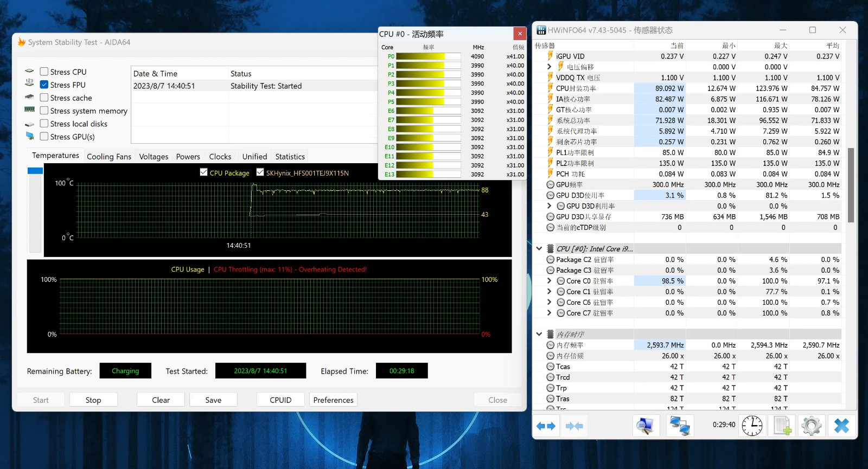
Task: Switch to the Statistics tab
Action: [x=290, y=157]
